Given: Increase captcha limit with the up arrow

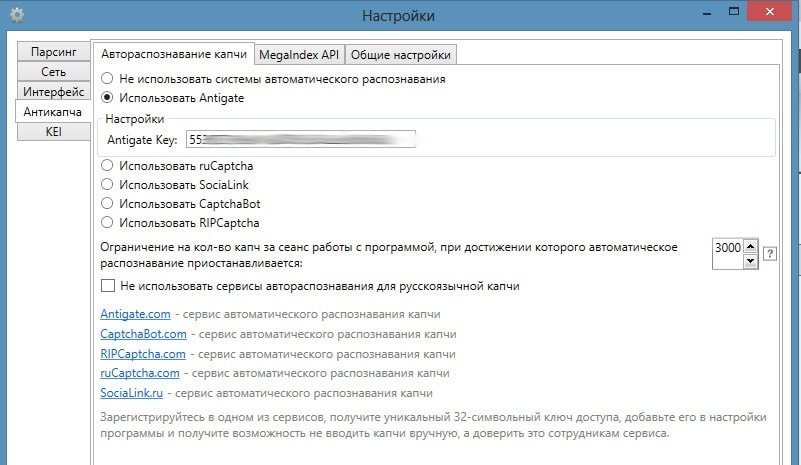Looking at the screenshot, I should coord(750,246).
